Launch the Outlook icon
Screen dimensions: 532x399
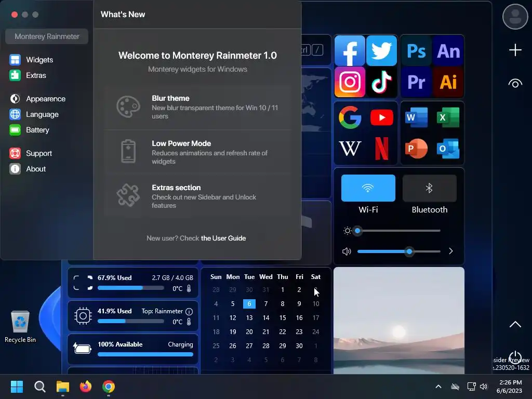(x=448, y=148)
